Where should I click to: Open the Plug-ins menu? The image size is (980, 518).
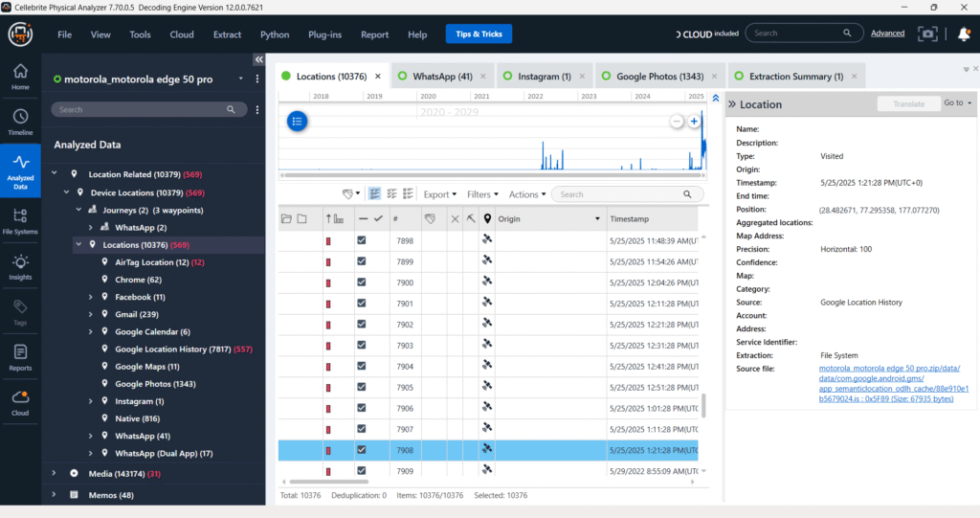[325, 34]
